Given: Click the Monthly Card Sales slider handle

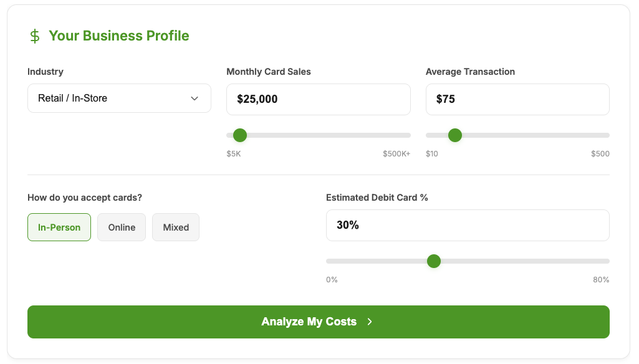Looking at the screenshot, I should (240, 135).
